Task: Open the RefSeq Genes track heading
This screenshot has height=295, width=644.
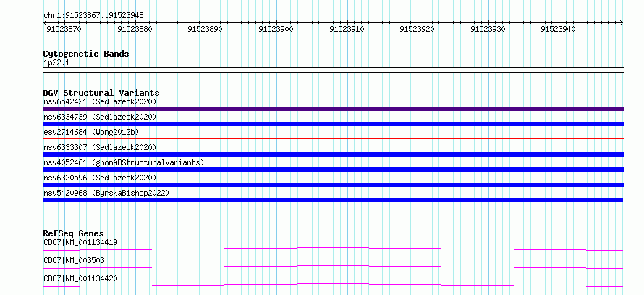Action: [74, 233]
